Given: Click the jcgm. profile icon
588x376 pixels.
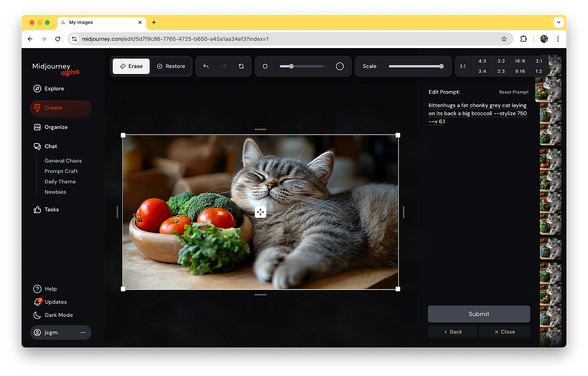Looking at the screenshot, I should point(38,332).
